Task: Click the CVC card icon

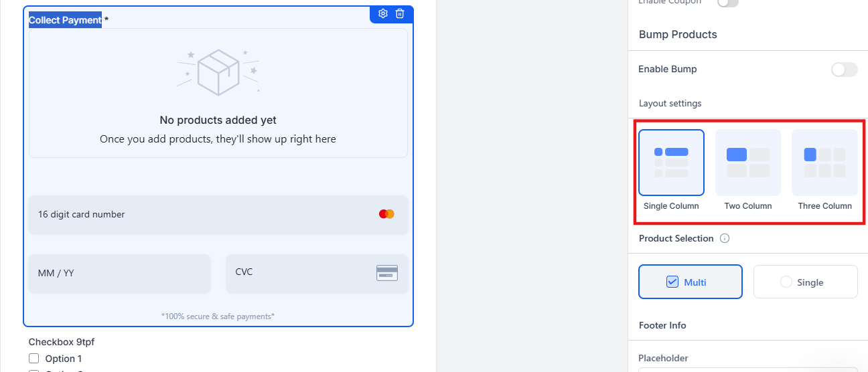Action: point(387,273)
